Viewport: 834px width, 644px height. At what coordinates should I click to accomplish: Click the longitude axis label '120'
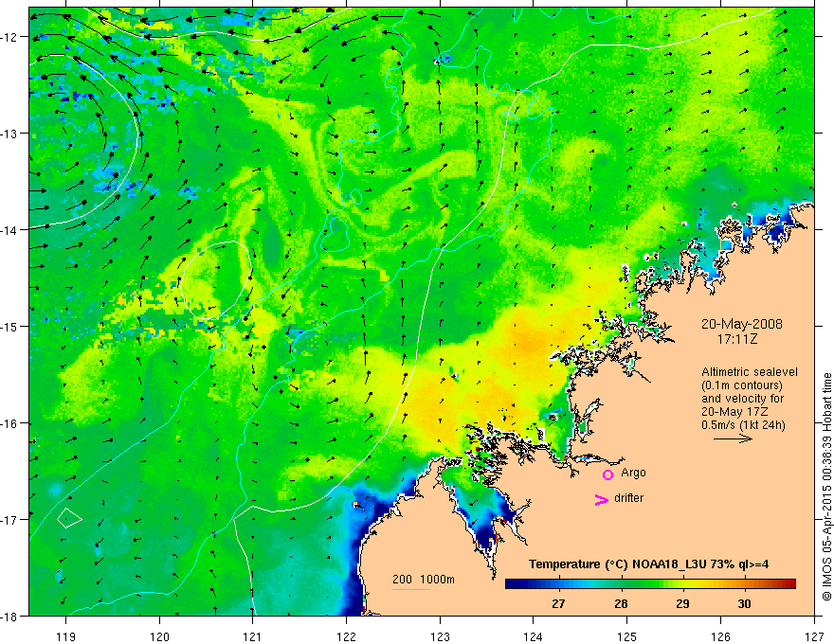click(x=159, y=636)
